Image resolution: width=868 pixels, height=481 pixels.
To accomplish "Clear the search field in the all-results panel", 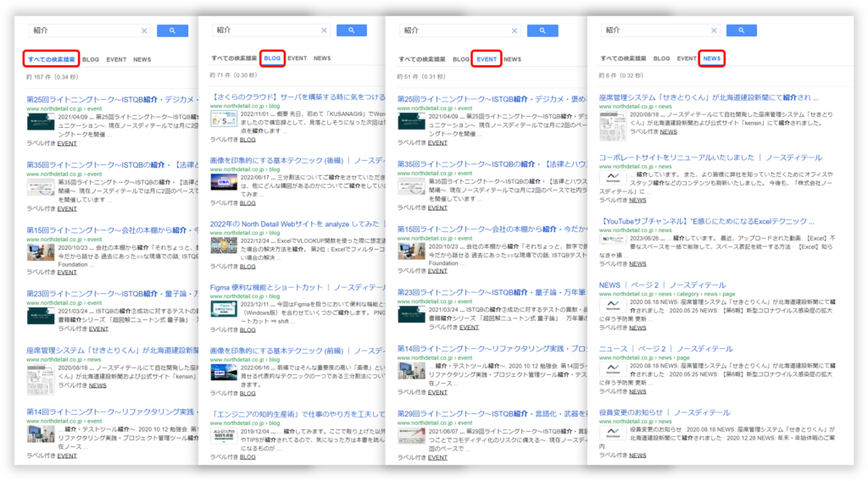I will point(144,31).
